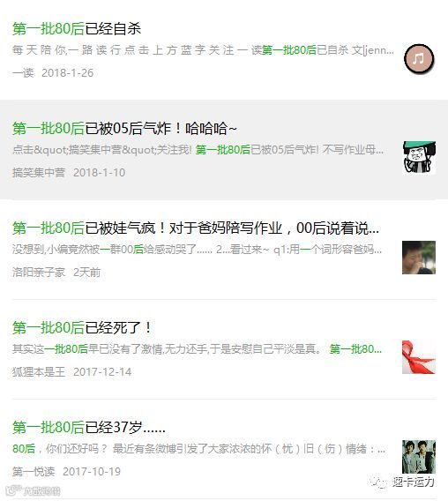The image size is (448, 501).
Task: Open the group photo thumbnail for 第一悦读
Action: pos(419,457)
